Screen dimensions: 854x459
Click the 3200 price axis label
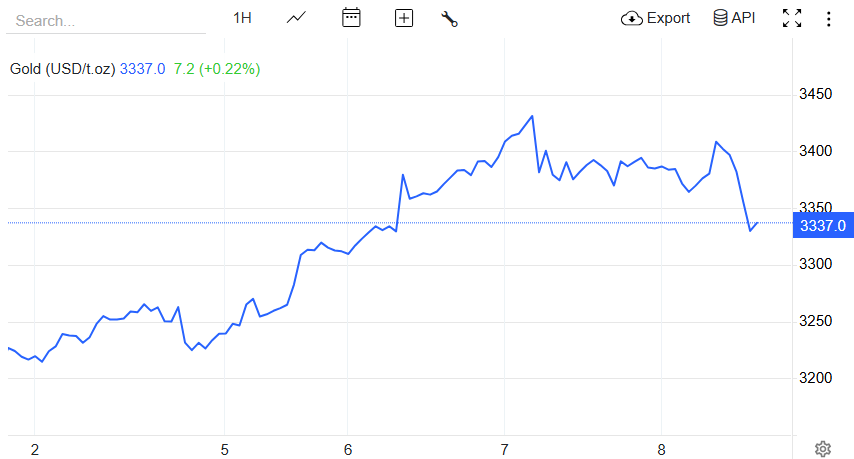pos(816,378)
